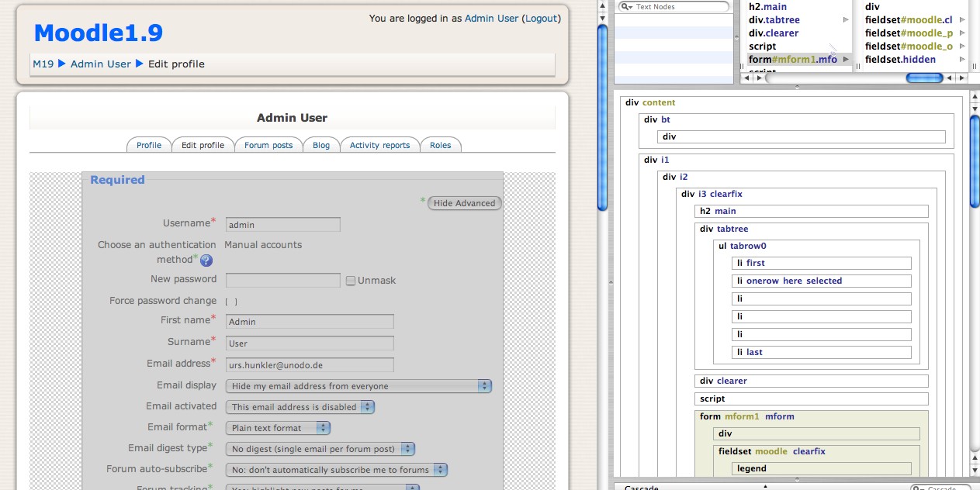Viewport: 980px width, 490px height.
Task: Select the form#mform1.mfo row
Action: click(x=798, y=60)
